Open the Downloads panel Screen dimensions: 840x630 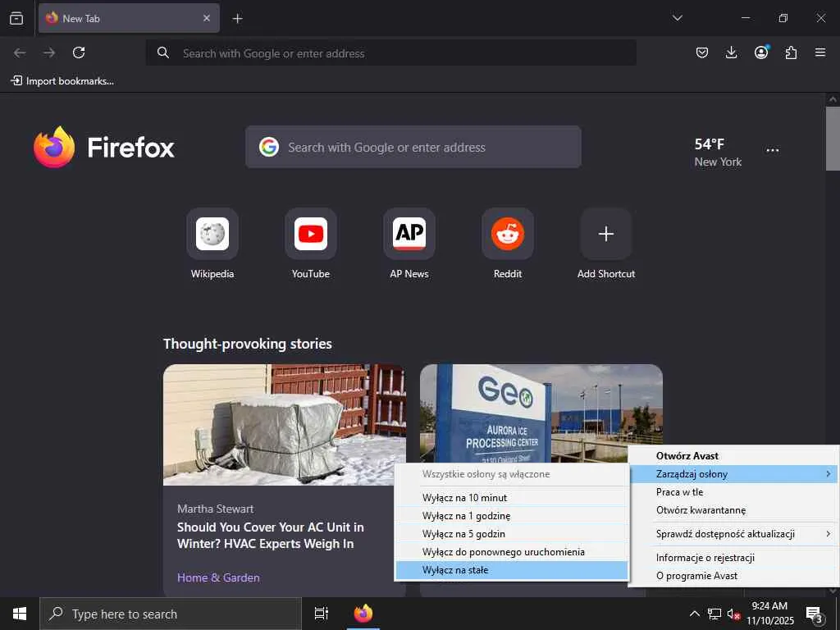point(731,52)
